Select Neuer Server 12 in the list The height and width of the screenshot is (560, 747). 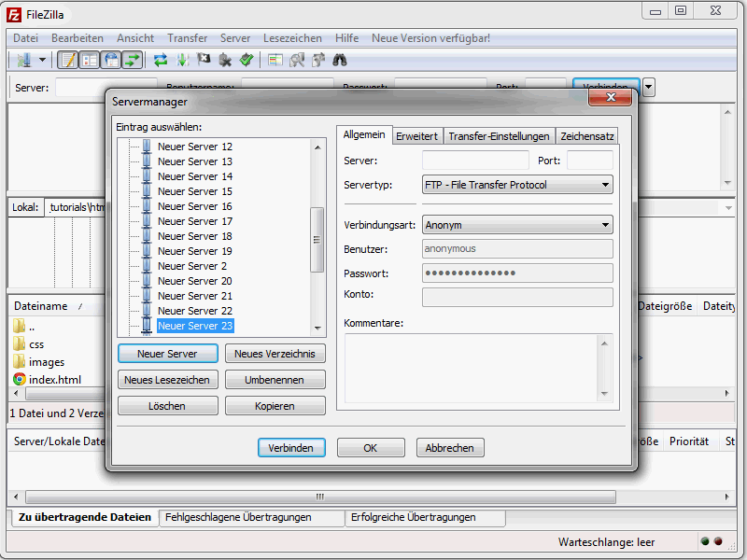[x=195, y=147]
